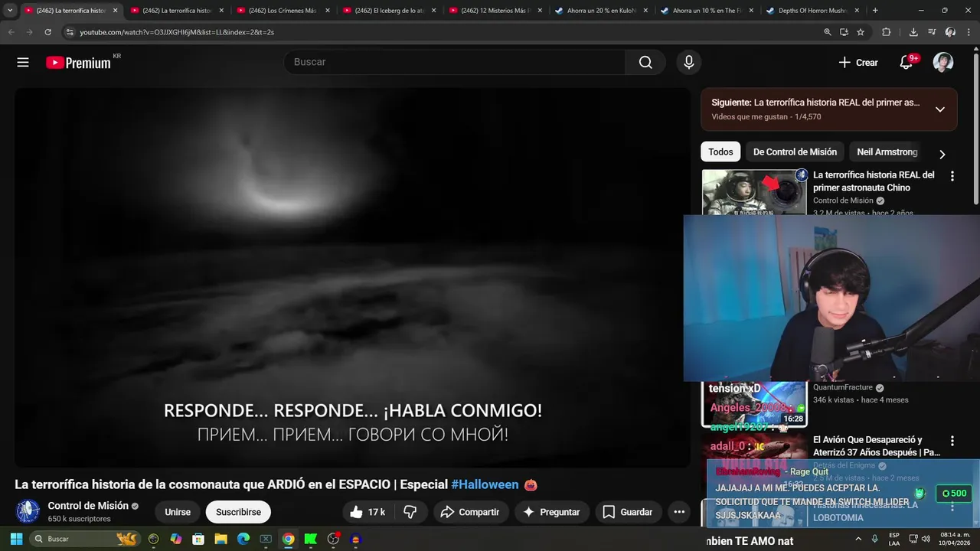This screenshot has height=551, width=980.
Task: Click the Guardar button
Action: (628, 512)
